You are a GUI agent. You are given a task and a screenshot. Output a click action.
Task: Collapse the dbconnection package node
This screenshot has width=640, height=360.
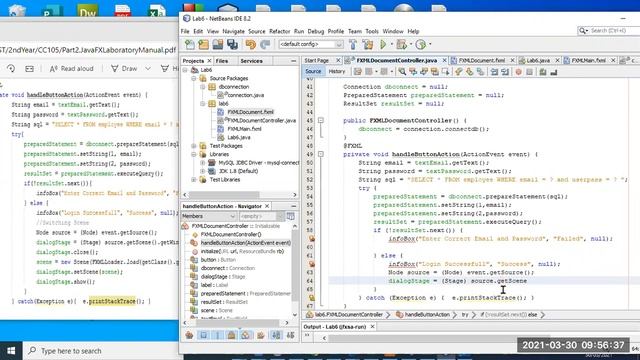pyautogui.click(x=202, y=87)
